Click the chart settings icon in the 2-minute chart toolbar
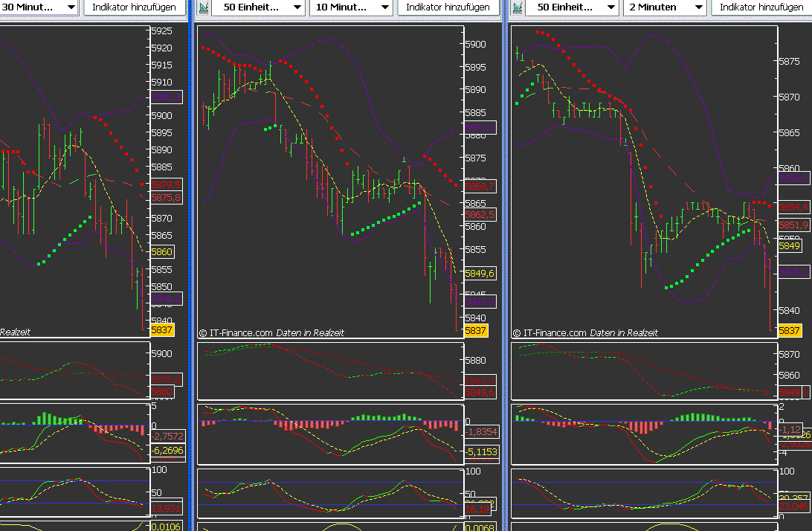The height and width of the screenshot is (531, 812). [x=518, y=7]
